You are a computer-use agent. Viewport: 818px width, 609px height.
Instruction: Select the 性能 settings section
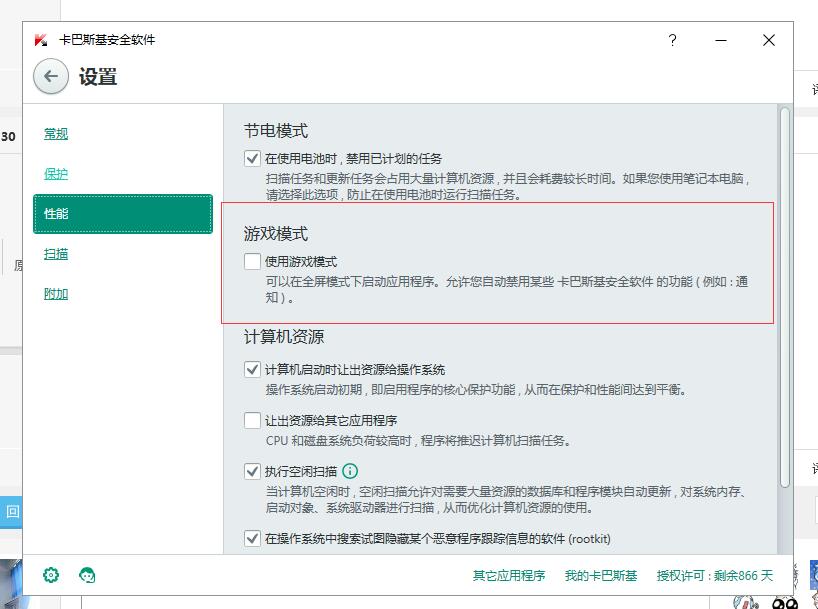[x=123, y=213]
